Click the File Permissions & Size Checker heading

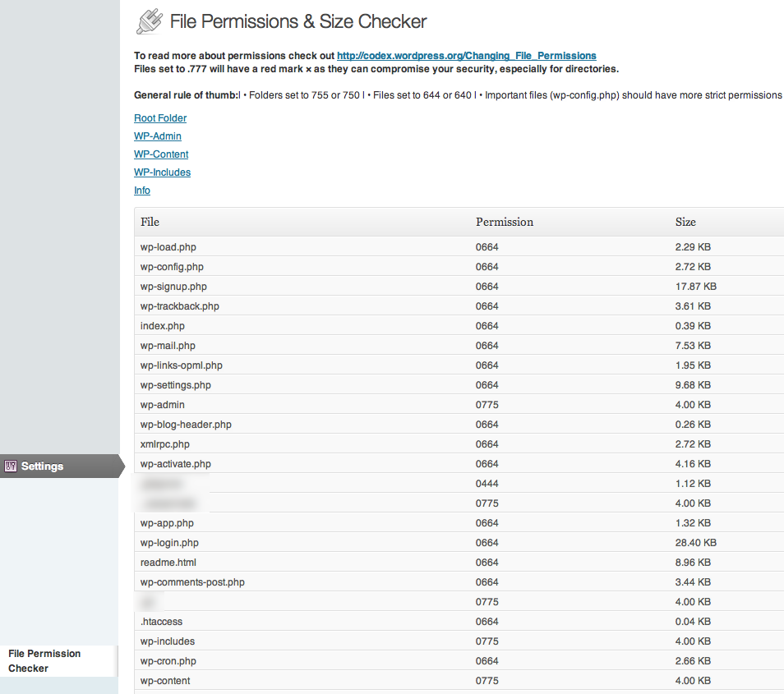298,21
